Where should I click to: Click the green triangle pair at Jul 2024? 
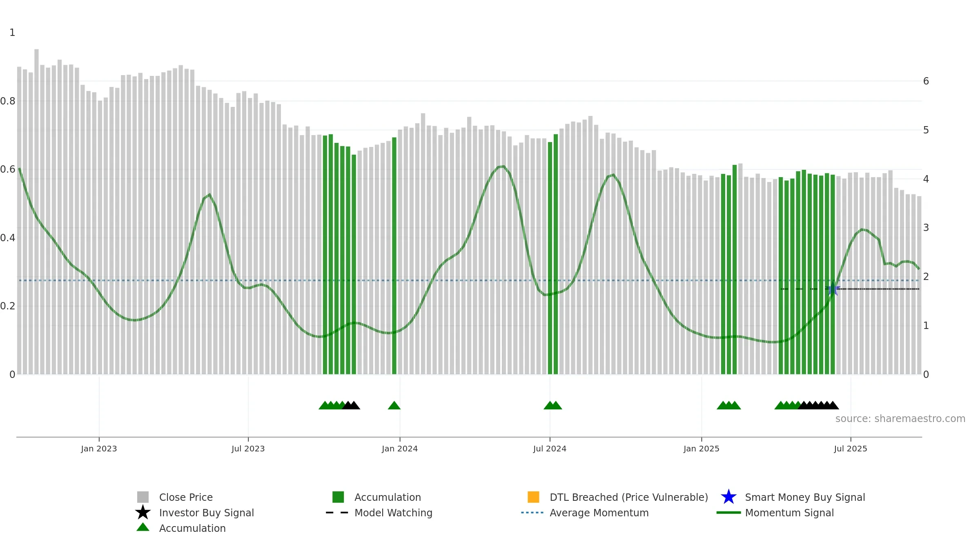(553, 405)
